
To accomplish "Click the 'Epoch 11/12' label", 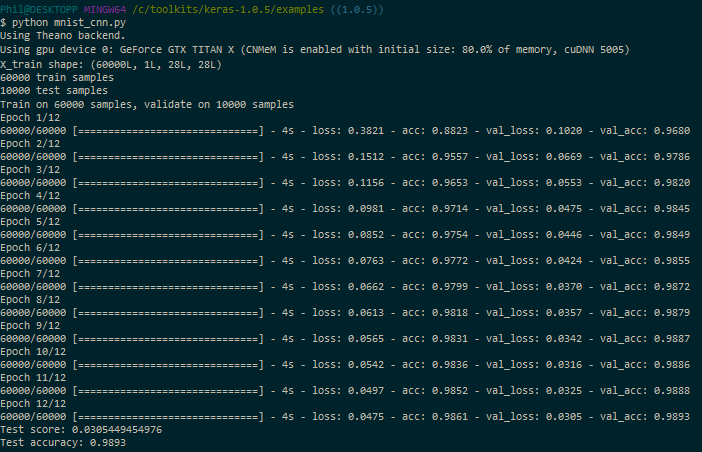I will pyautogui.click(x=33, y=378).
